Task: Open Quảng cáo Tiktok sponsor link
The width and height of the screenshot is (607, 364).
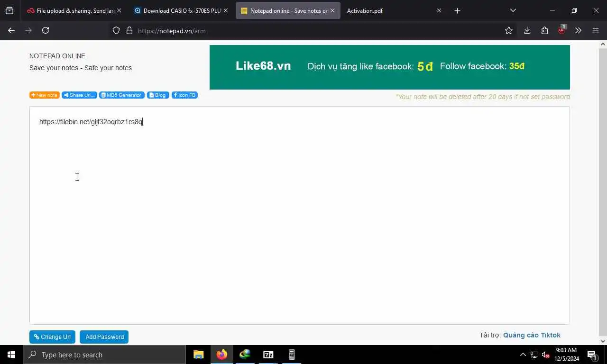Action: coord(532,335)
